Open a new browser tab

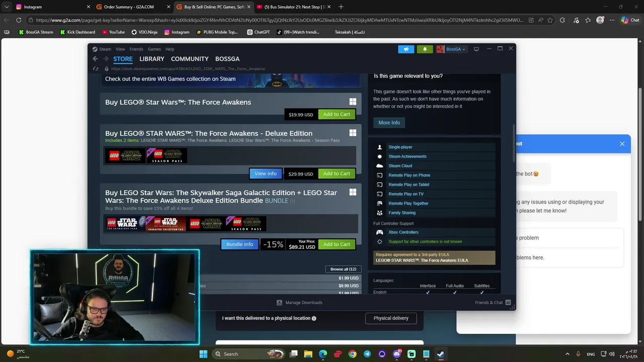341,7
